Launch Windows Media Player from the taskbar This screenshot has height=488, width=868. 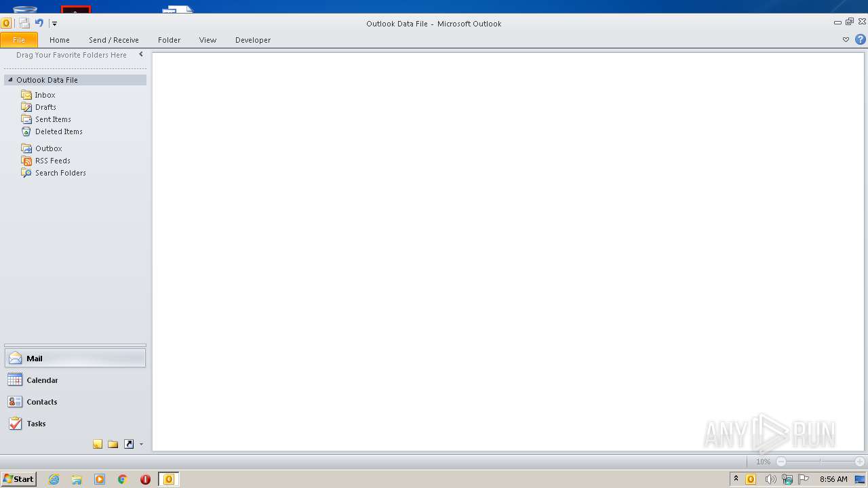pos(100,479)
